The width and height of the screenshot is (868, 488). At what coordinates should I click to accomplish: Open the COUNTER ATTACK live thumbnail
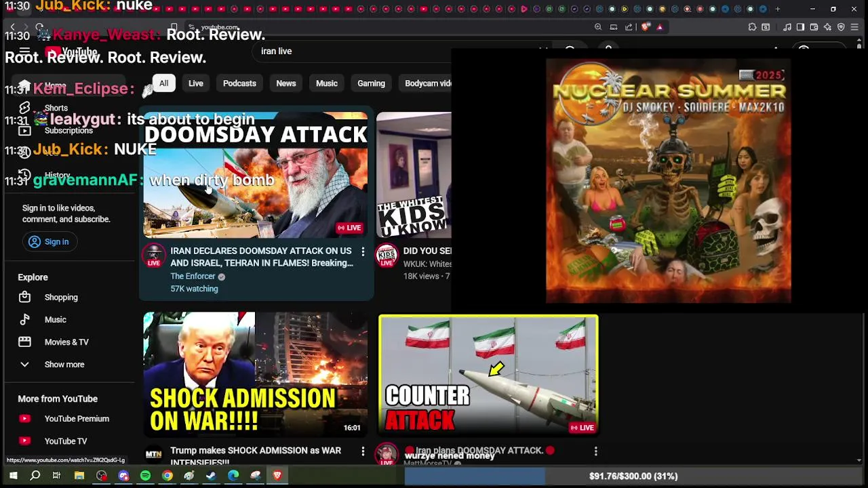point(488,375)
